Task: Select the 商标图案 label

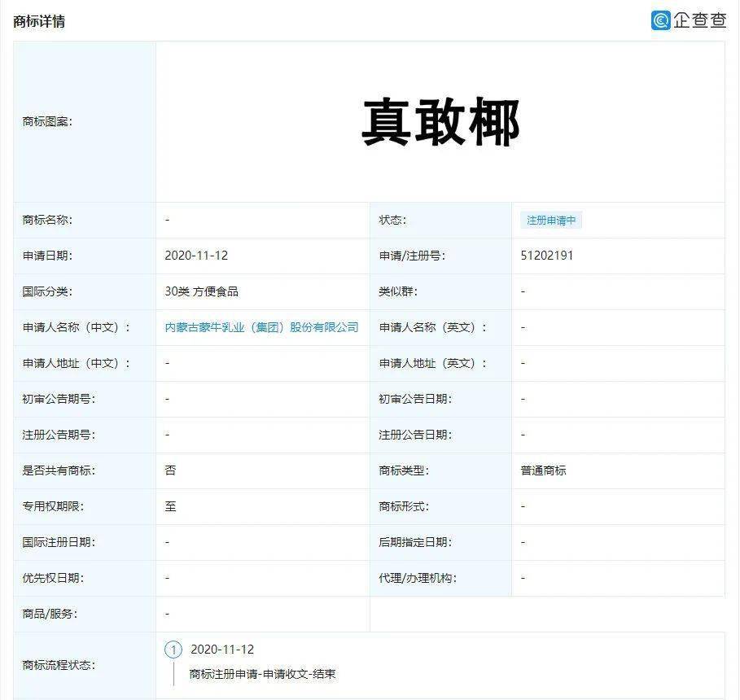Action: (x=47, y=122)
